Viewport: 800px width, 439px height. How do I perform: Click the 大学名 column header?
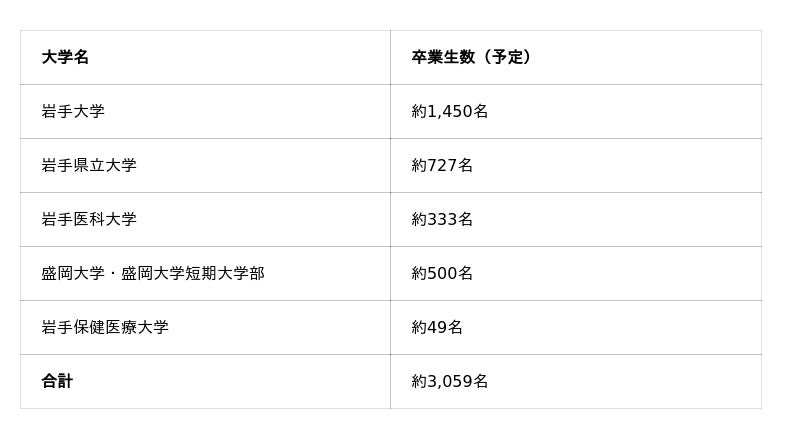coord(65,58)
